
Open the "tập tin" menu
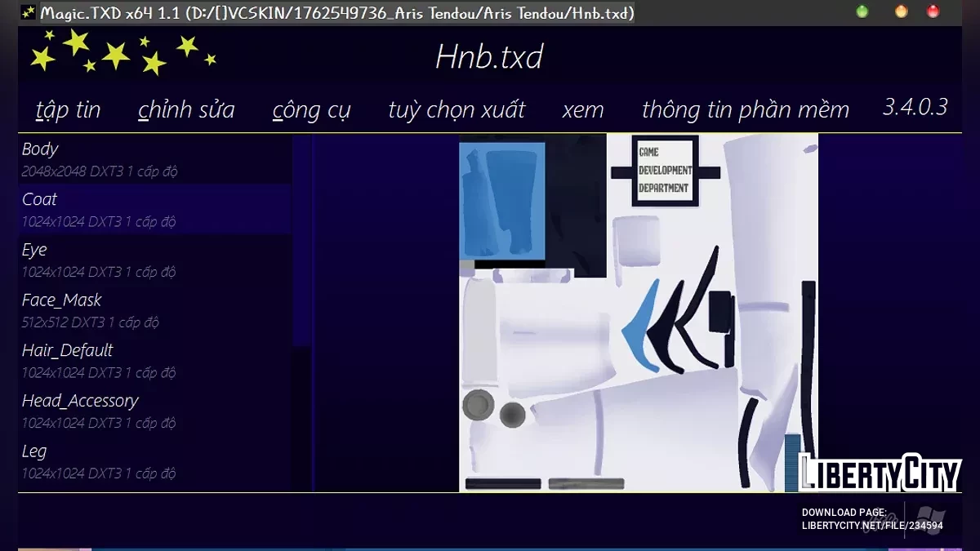pyautogui.click(x=69, y=109)
